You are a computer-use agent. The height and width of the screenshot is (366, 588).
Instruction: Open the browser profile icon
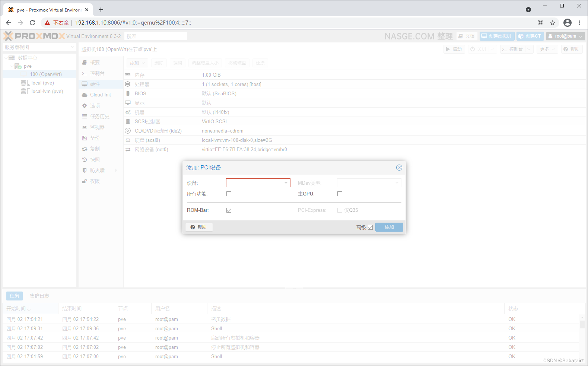coord(567,23)
